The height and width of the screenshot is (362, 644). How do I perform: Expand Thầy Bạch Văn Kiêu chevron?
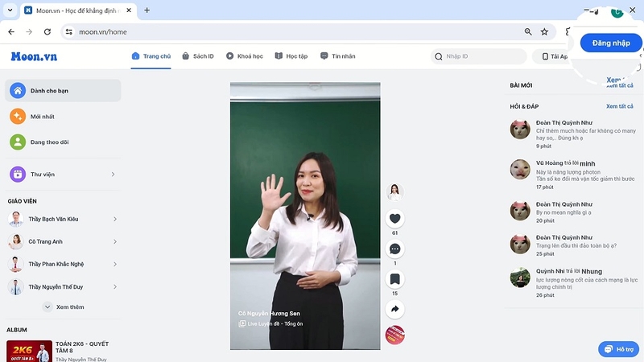(x=115, y=219)
